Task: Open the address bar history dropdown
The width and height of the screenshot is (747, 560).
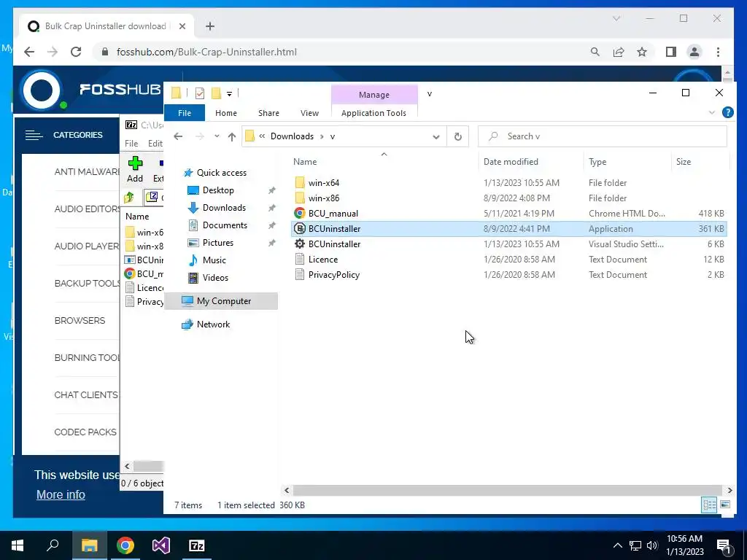Action: pyautogui.click(x=436, y=136)
